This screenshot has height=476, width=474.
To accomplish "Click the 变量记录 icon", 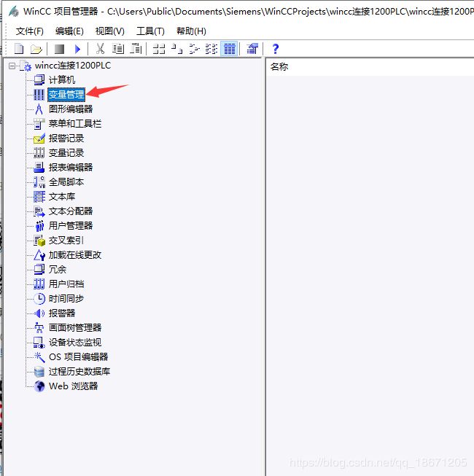I will click(39, 152).
